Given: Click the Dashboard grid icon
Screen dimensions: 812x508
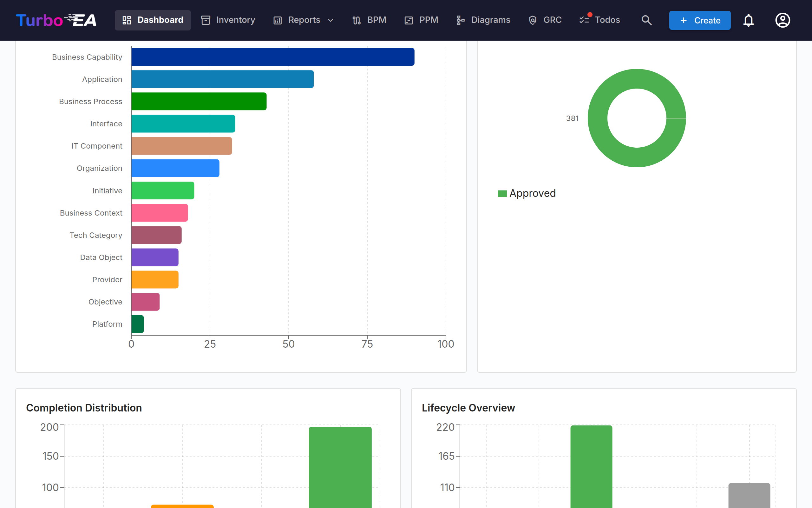Looking at the screenshot, I should tap(127, 20).
